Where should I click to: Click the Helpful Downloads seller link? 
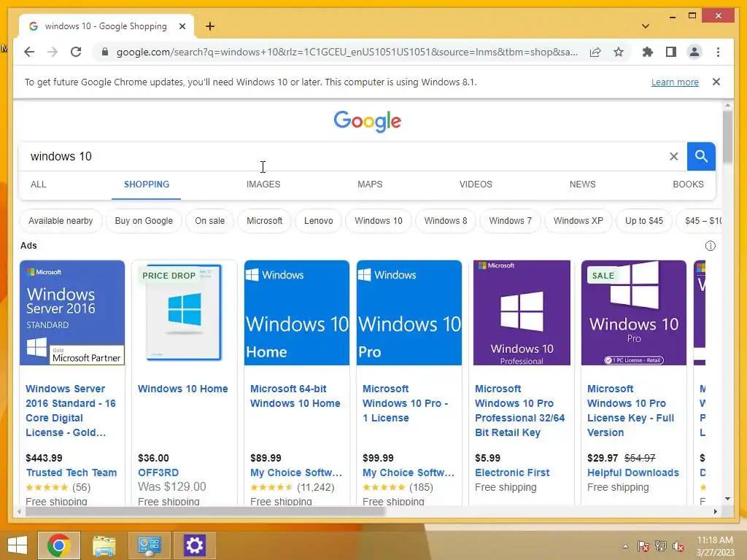point(632,472)
